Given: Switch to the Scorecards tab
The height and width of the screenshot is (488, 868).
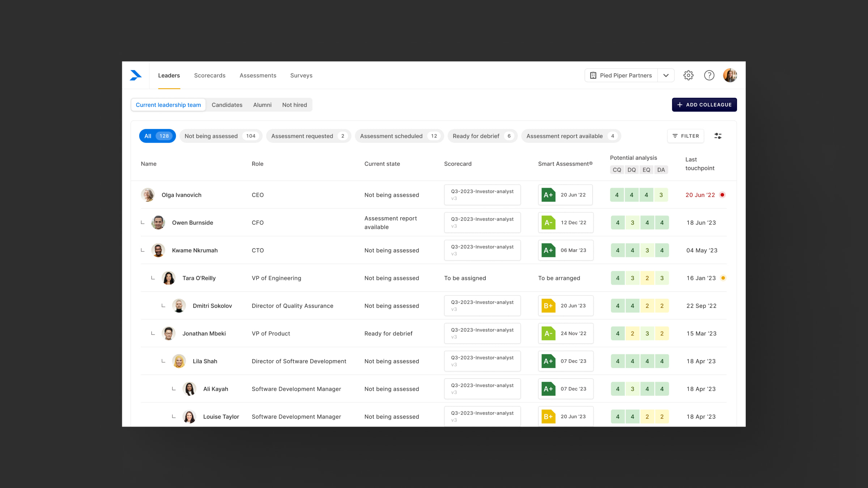Looking at the screenshot, I should [x=210, y=75].
